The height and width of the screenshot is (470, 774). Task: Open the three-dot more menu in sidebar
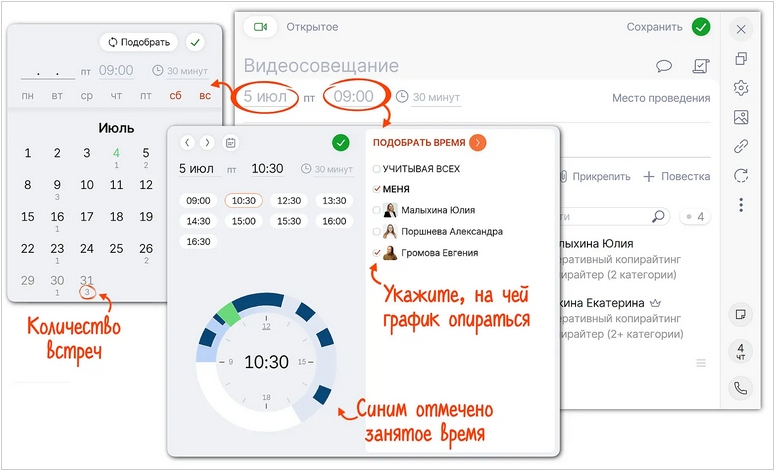pos(741,204)
